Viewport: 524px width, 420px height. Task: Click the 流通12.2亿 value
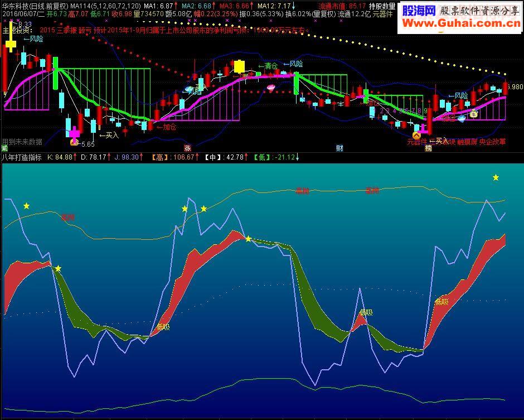(x=354, y=14)
